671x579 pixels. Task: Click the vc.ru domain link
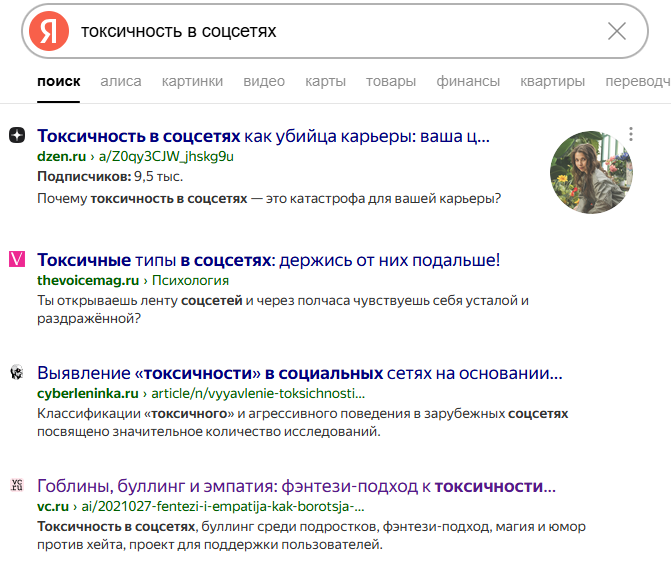[x=53, y=506]
